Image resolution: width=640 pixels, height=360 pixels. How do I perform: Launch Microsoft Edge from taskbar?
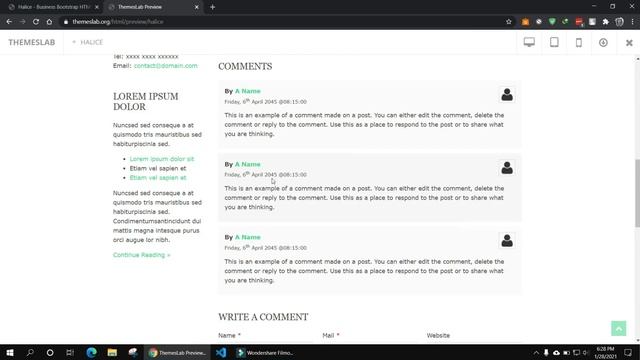(x=91, y=353)
